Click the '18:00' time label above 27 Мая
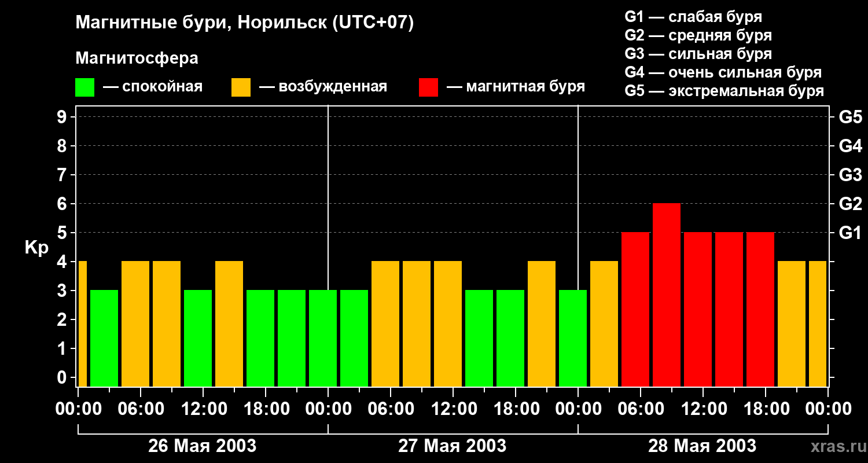Viewport: 868px width, 463px height. pos(516,409)
